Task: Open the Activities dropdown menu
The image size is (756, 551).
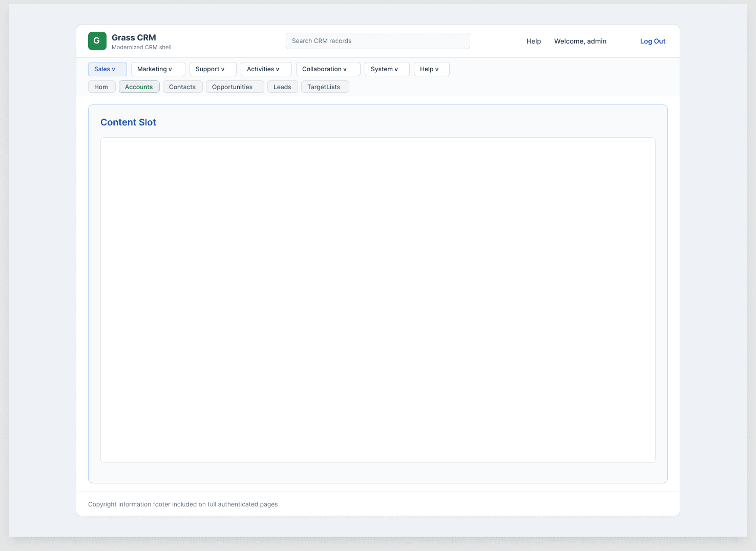Action: 266,69
